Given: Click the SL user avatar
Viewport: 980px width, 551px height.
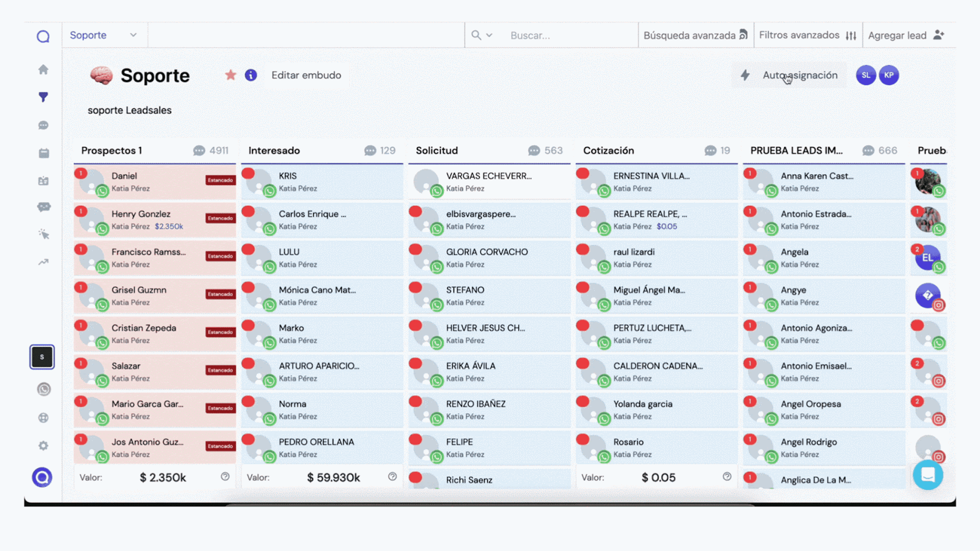Looking at the screenshot, I should (866, 75).
